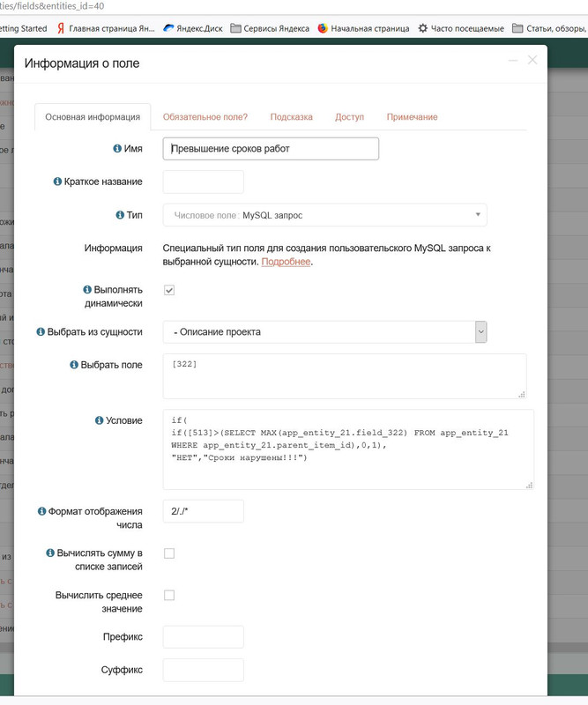This screenshot has height=705, width=588.
Task: Open the Примечание tab
Action: 412,117
